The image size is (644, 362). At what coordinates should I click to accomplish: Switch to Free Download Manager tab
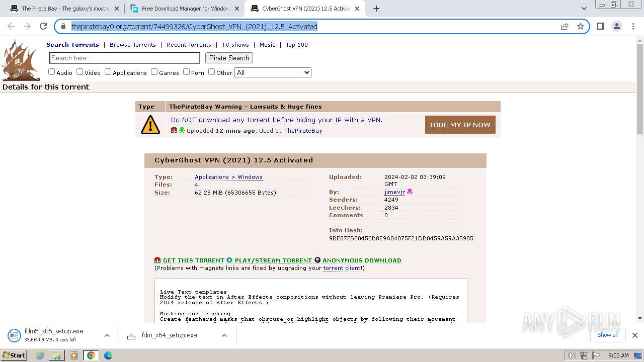tap(185, 9)
